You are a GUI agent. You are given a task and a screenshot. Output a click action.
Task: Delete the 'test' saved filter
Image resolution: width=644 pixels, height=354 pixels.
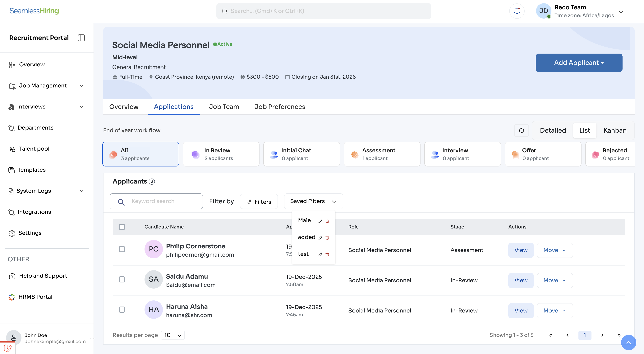click(x=327, y=254)
